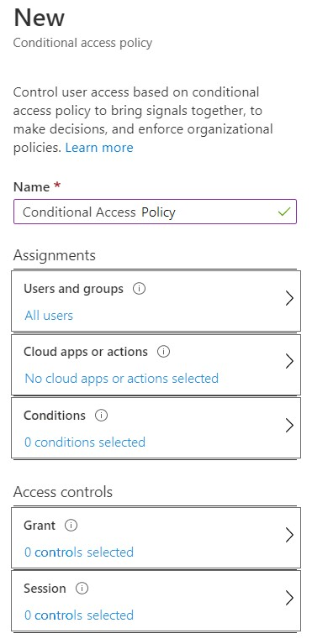Viewport: 312px width, 644px height.
Task: Click info icon next to Session
Action: pyautogui.click(x=82, y=589)
